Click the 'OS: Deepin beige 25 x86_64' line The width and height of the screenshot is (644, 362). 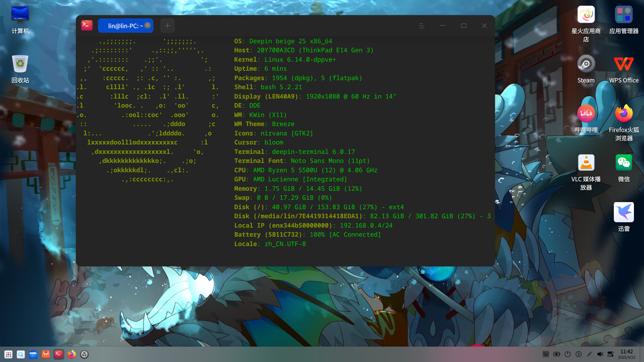[283, 41]
